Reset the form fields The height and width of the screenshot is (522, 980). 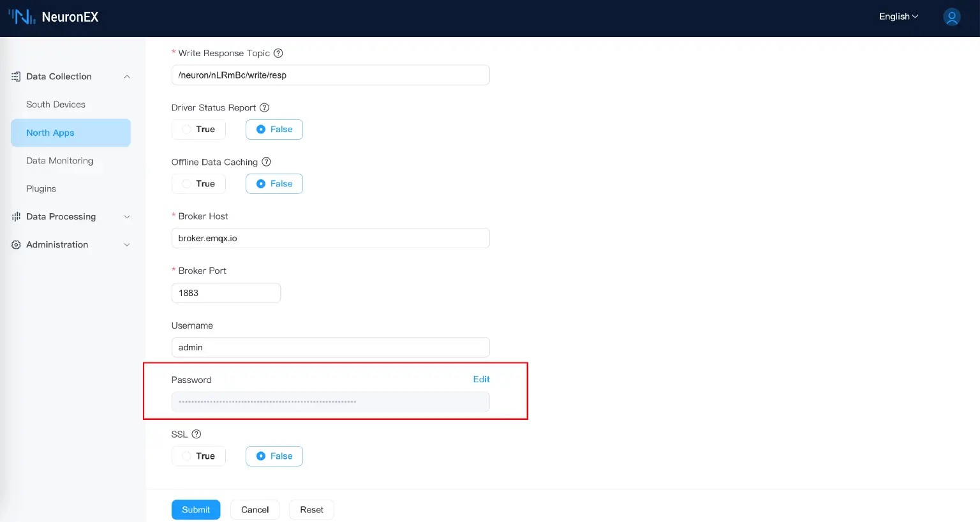[x=311, y=509]
